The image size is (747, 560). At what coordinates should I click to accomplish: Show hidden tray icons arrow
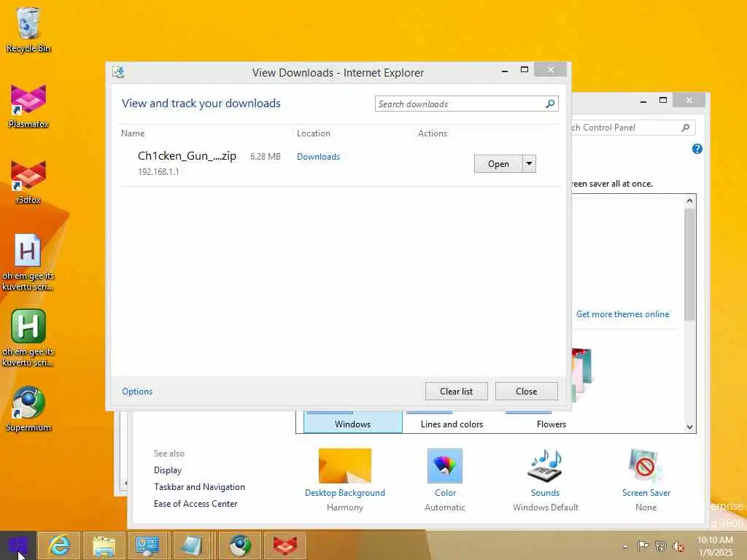(x=625, y=545)
